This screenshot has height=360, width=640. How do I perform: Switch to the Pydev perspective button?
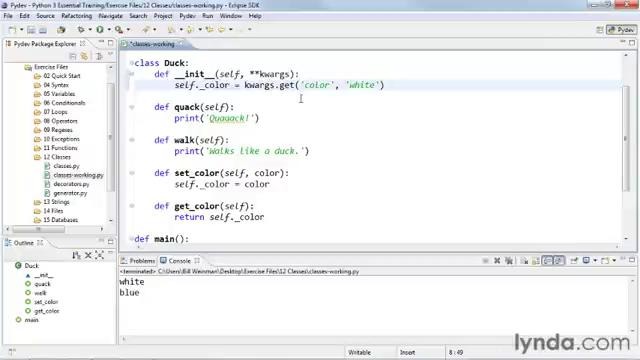(x=621, y=30)
